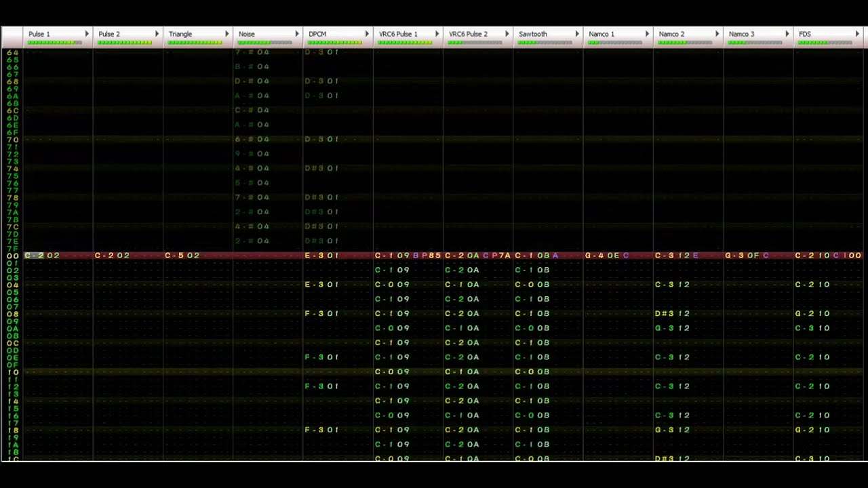Select G-3 12 in Namco 2 on row 0A
The image size is (868, 488).
tap(672, 328)
